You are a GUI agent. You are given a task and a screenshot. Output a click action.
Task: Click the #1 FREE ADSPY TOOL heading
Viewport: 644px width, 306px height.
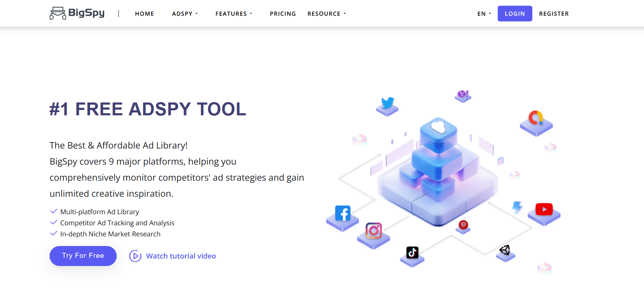[148, 109]
